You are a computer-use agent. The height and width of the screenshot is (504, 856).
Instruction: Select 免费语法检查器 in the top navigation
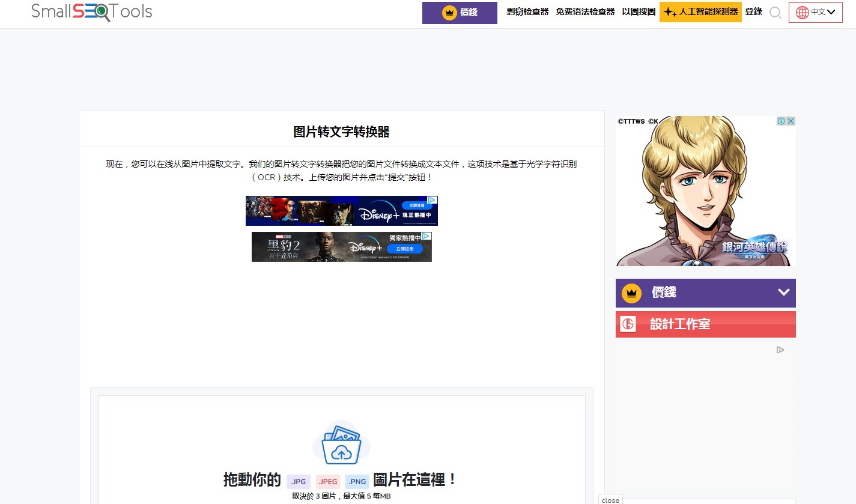585,11
